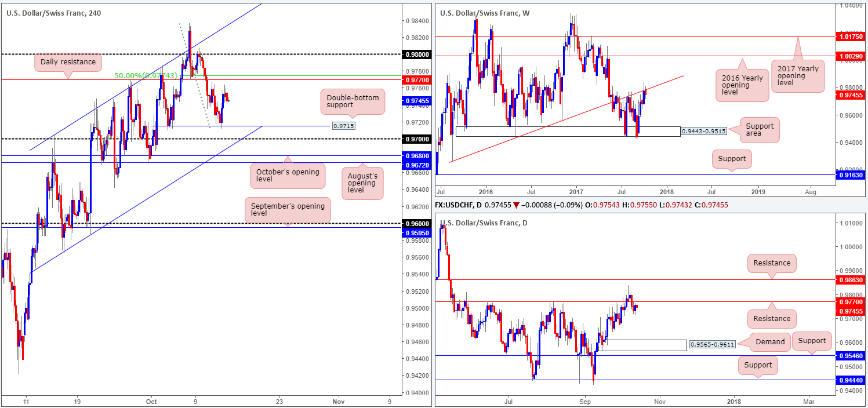Click 'August's opening level' callout
Viewport: 868px width, 408px height.
point(363,183)
